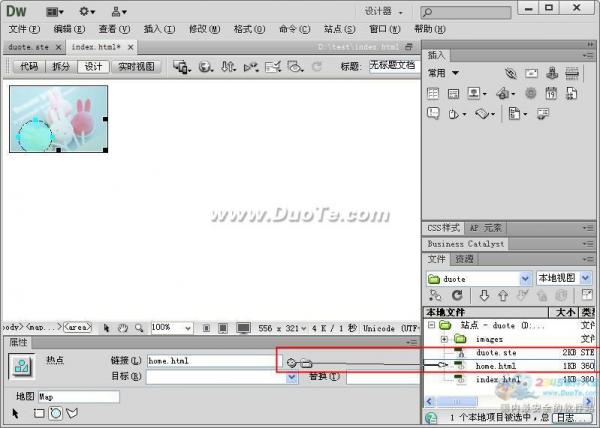The height and width of the screenshot is (428, 600).
Task: Click the browse folder icon beside link field
Action: 306,362
